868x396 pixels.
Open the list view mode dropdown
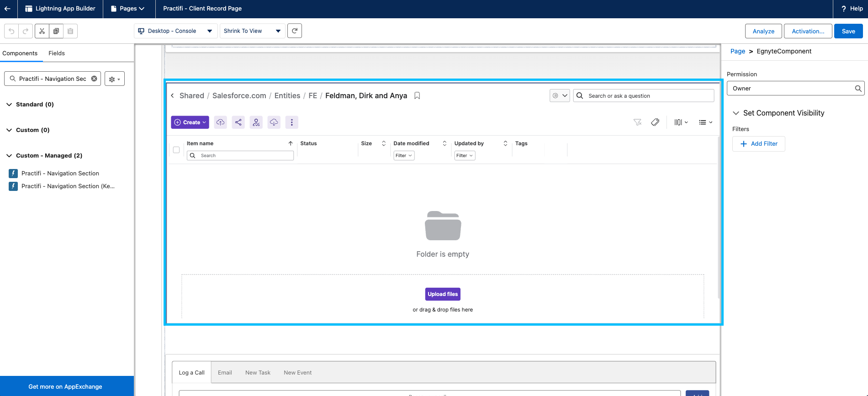coord(705,122)
